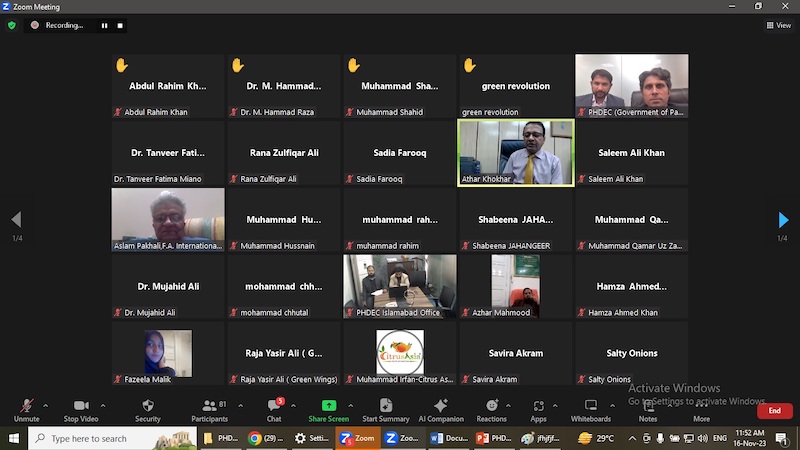Screen dimensions: 800x450
Task: Toggle Stop Video camera button
Action: (x=80, y=406)
